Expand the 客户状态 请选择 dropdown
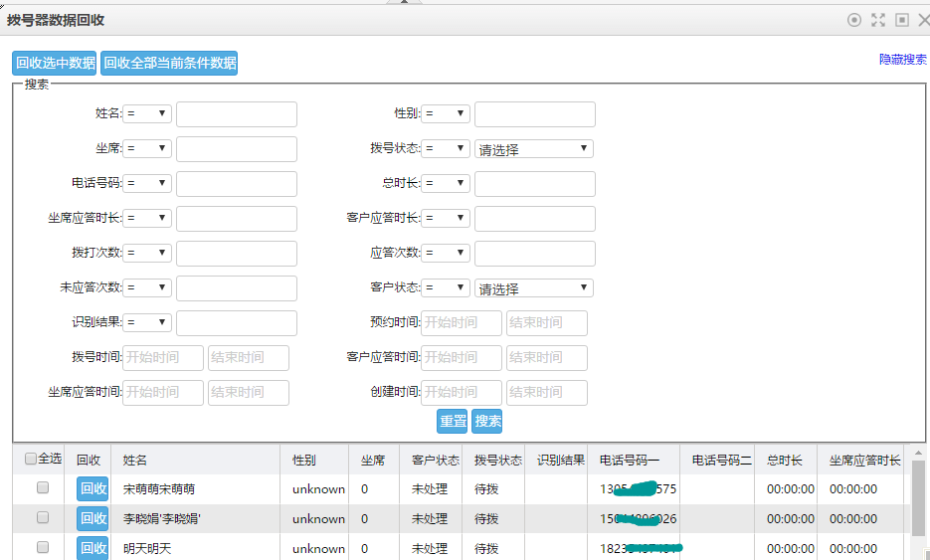Screen dimensions: 930x560 pyautogui.click(x=533, y=288)
